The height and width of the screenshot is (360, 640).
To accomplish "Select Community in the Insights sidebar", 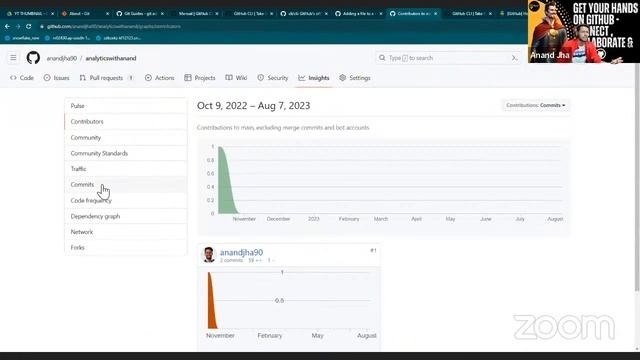I will [x=126, y=138].
